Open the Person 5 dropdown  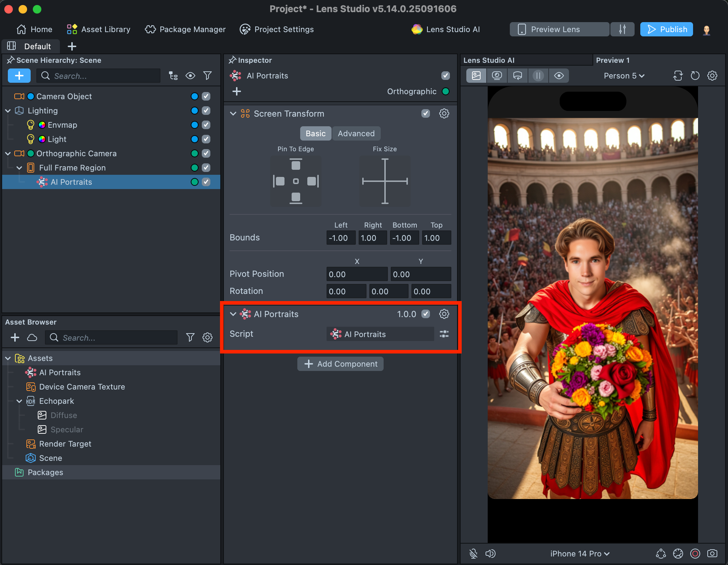[x=624, y=76]
